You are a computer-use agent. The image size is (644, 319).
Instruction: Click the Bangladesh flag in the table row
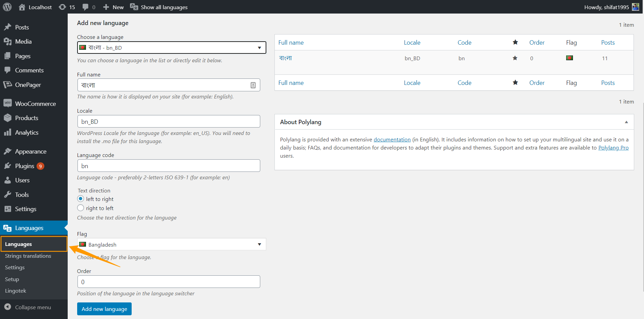click(x=569, y=58)
